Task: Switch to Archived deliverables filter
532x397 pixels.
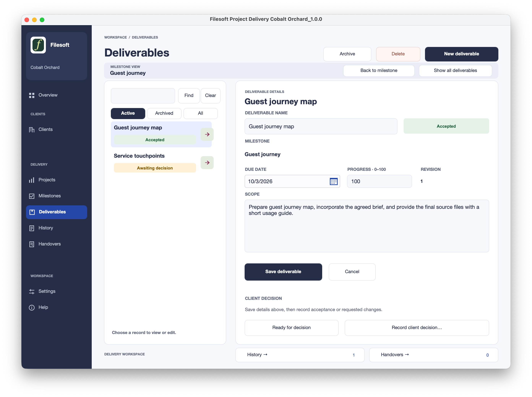Action: (164, 113)
